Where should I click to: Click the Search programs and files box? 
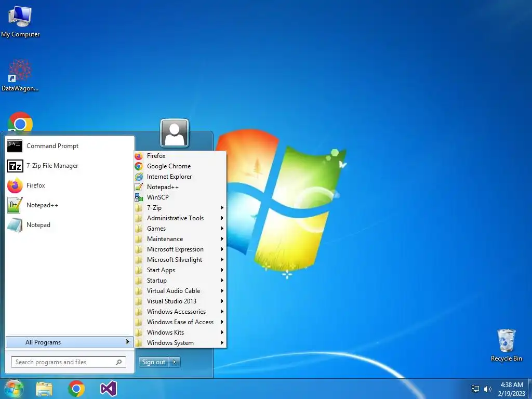[x=69, y=362]
